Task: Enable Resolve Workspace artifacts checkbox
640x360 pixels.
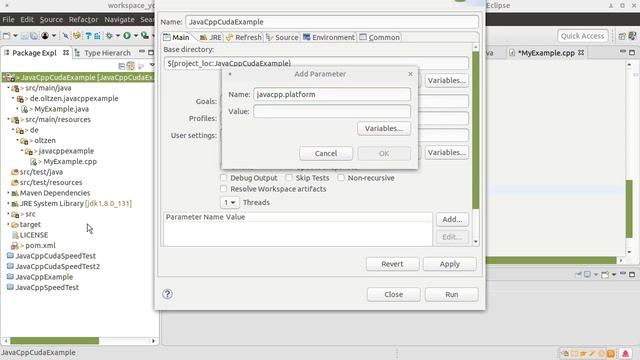Action: pos(223,189)
